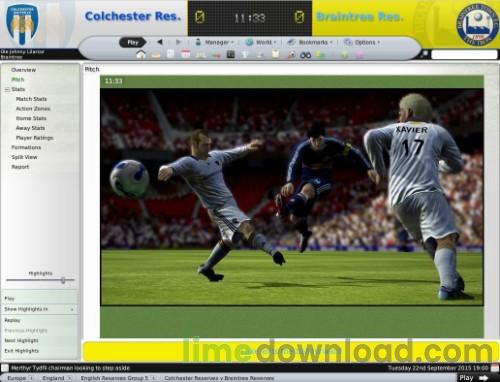Open the Bookmarks dropdown menu
This screenshot has width=500, height=382.
tap(310, 42)
